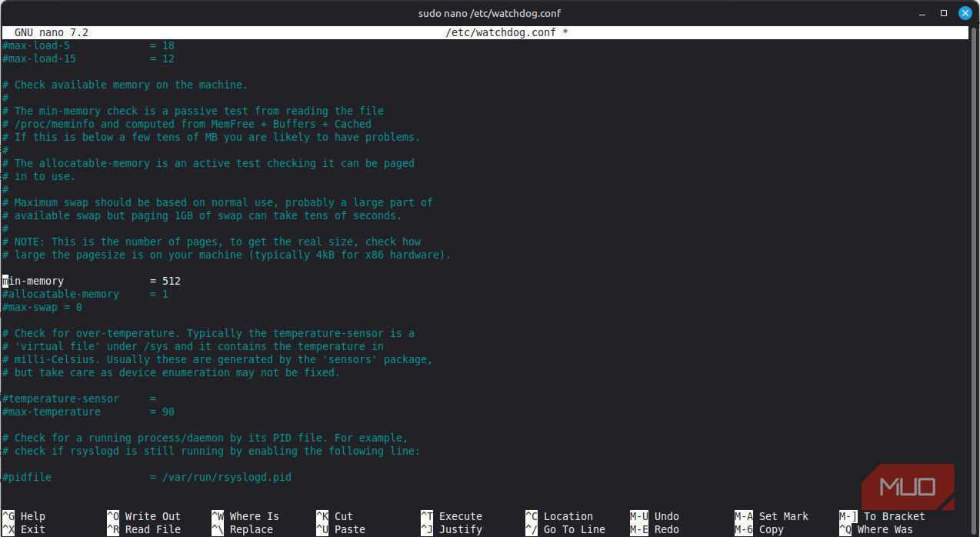Click the "#pidfile" setting name
This screenshot has width=980, height=537.
coord(27,477)
